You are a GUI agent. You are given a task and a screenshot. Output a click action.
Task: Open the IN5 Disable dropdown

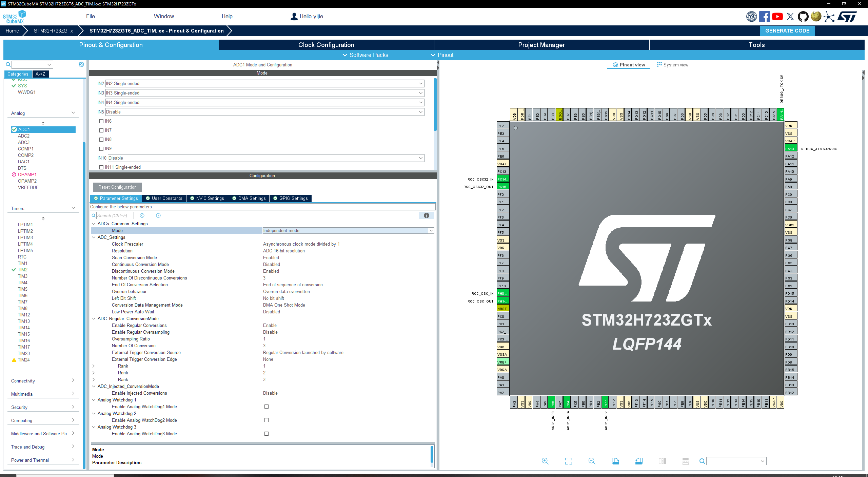click(265, 112)
